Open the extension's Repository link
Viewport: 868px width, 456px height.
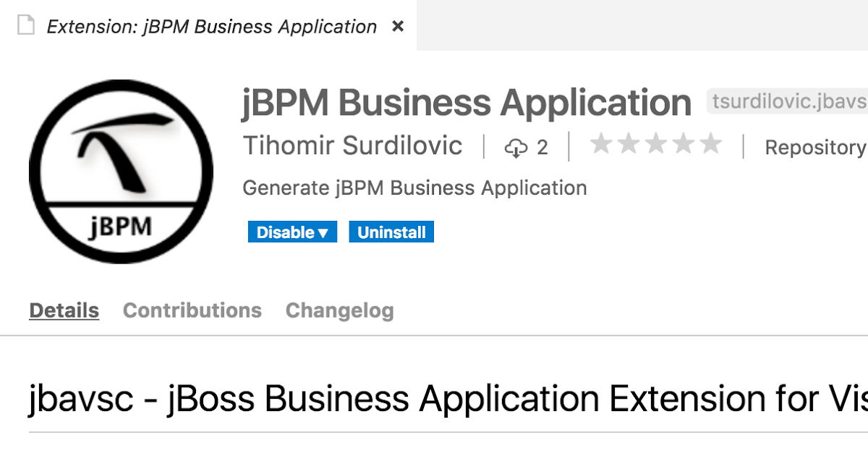pyautogui.click(x=815, y=146)
